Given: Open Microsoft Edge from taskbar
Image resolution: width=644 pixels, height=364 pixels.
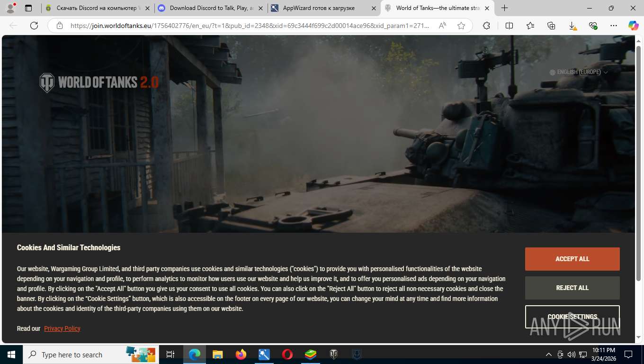Looking at the screenshot, I should pos(194,355).
